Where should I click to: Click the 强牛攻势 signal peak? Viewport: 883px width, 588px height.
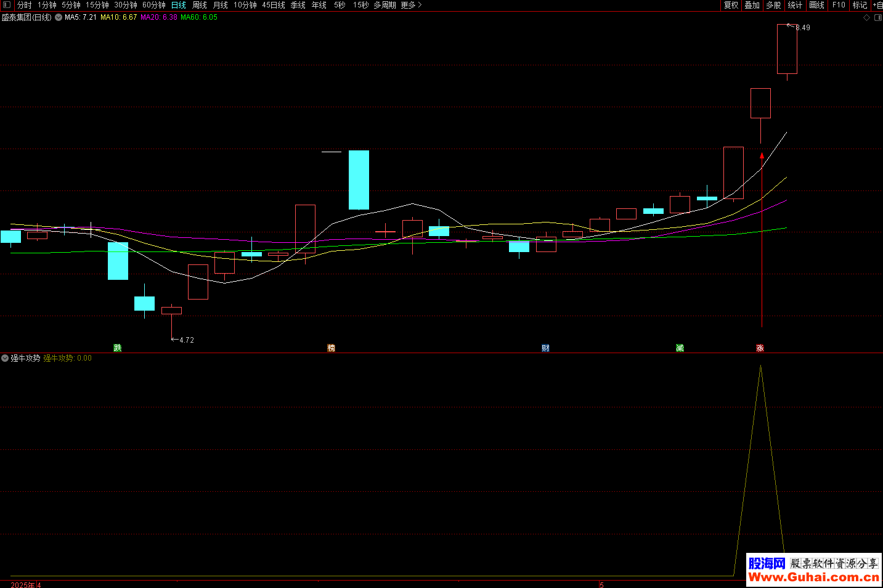[760, 366]
